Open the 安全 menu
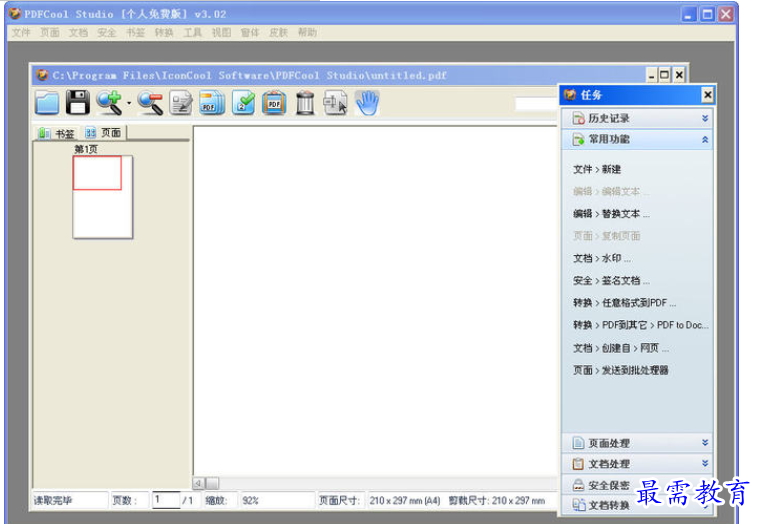This screenshot has width=758, height=524. click(x=107, y=32)
